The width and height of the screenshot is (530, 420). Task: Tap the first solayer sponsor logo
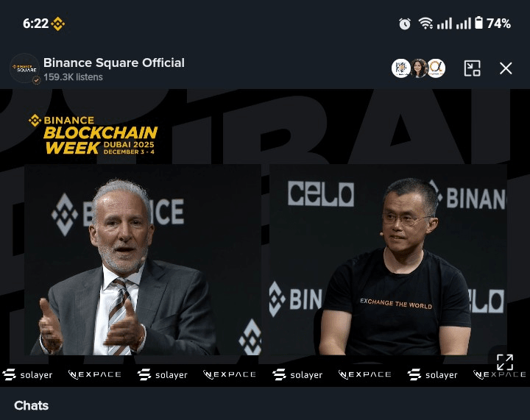[27, 374]
